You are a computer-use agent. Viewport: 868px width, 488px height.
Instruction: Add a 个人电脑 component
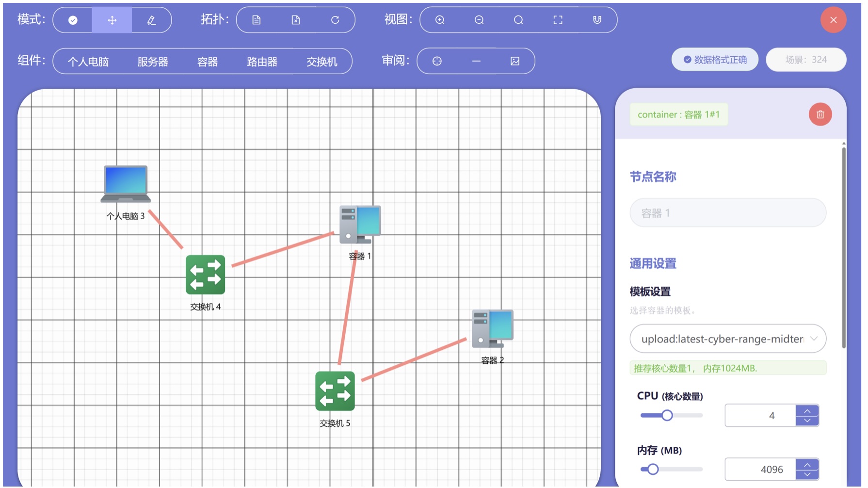(88, 62)
